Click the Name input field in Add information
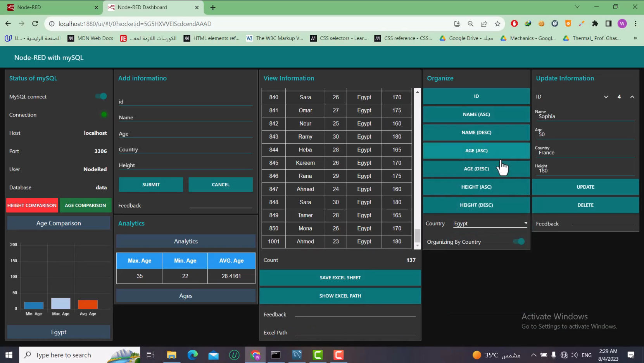Viewport: 644px width, 363px height. pos(185,117)
